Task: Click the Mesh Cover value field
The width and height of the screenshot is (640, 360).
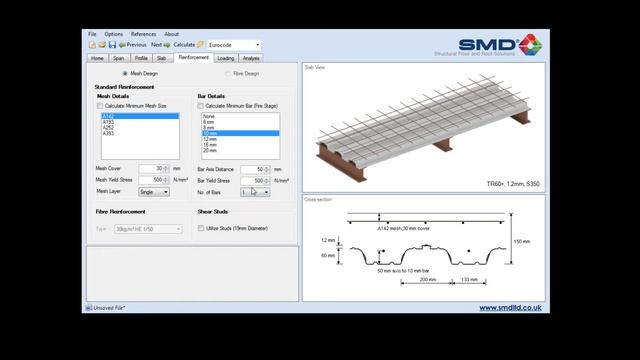Action: (x=151, y=169)
